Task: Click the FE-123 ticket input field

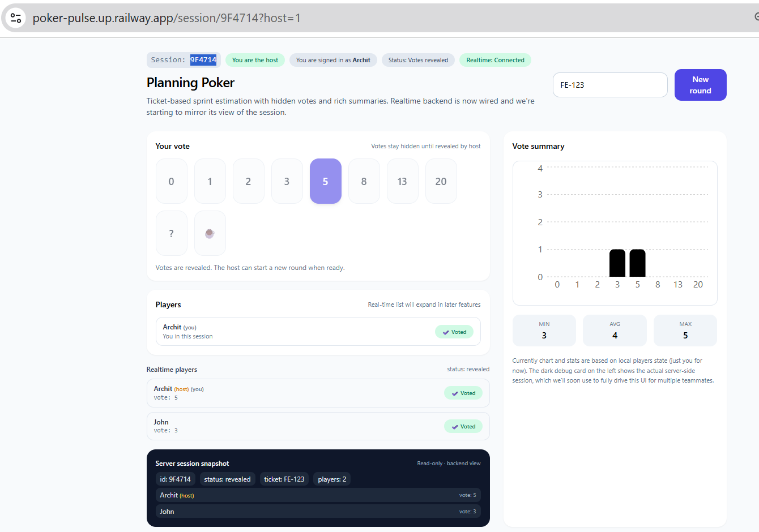Action: (610, 85)
